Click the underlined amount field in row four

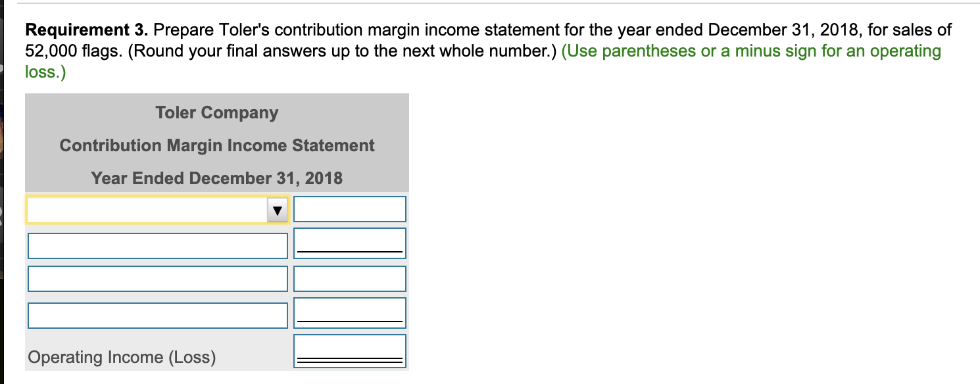coord(349,311)
